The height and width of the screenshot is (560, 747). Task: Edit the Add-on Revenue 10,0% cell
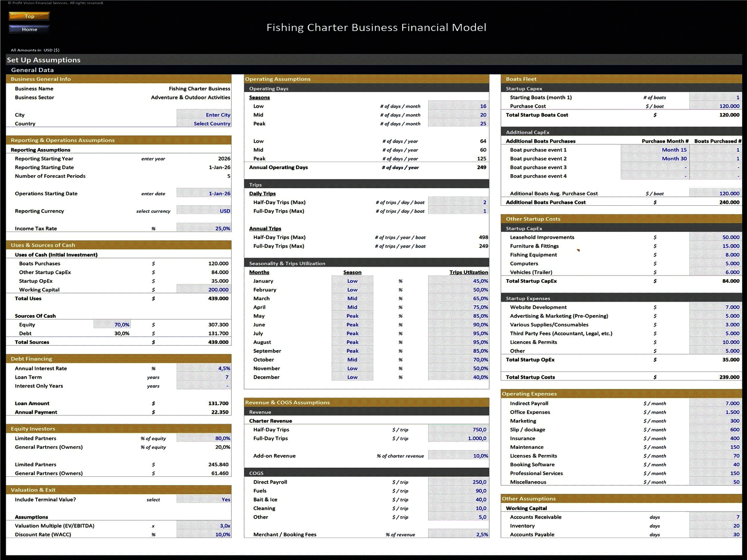(x=458, y=455)
